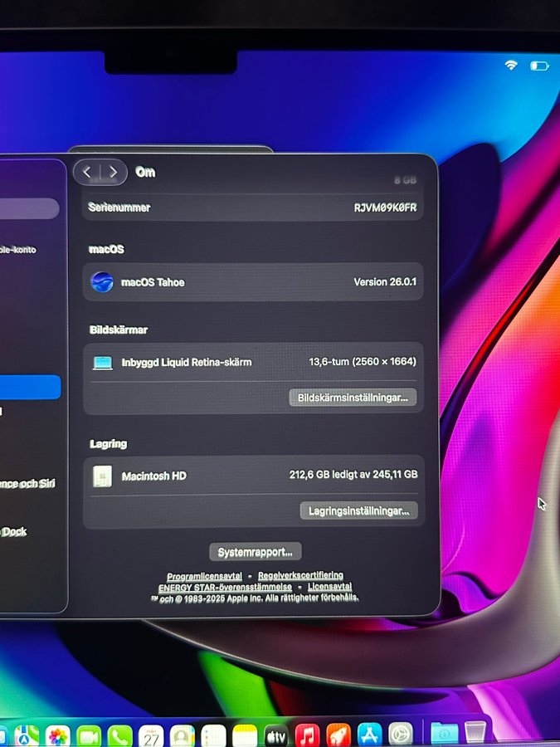Viewport: 560px width, 747px height.
Task: Open Wi-Fi status in menu bar
Action: click(x=511, y=65)
